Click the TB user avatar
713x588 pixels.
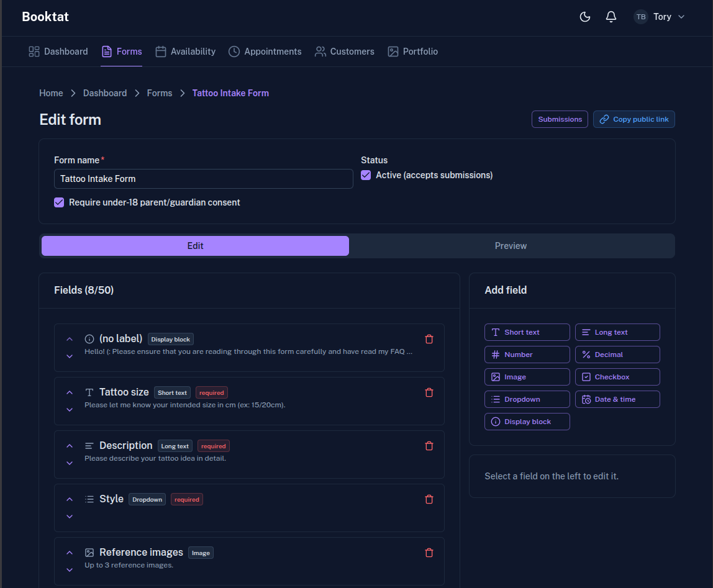point(641,17)
